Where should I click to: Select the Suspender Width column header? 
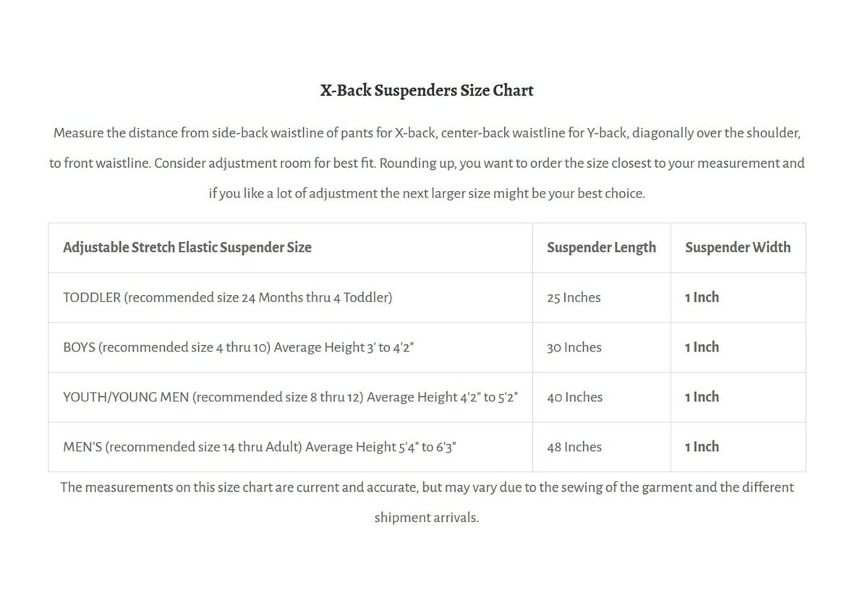[737, 247]
